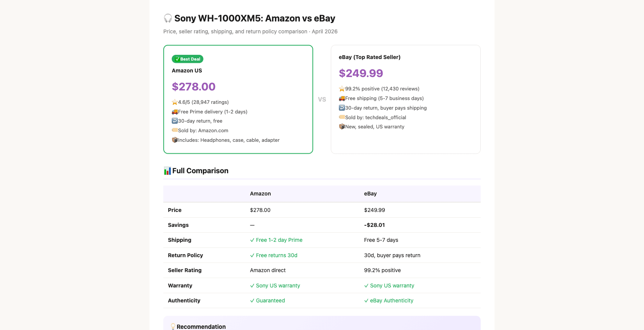This screenshot has height=330, width=644.
Task: Click the headphones icon beside the title
Action: tap(168, 18)
